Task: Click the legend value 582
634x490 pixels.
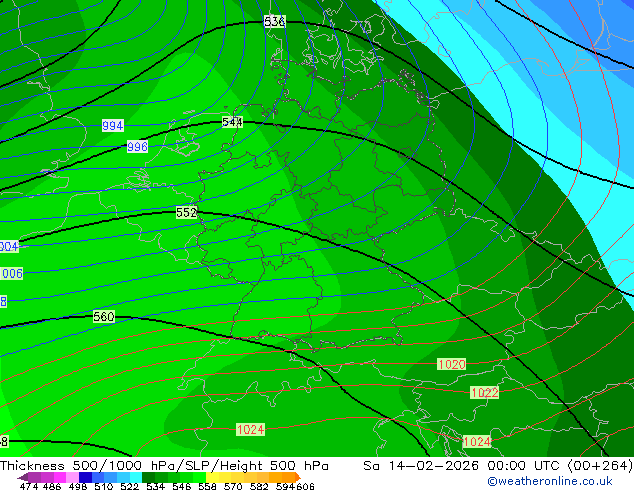Action: [x=259, y=486]
